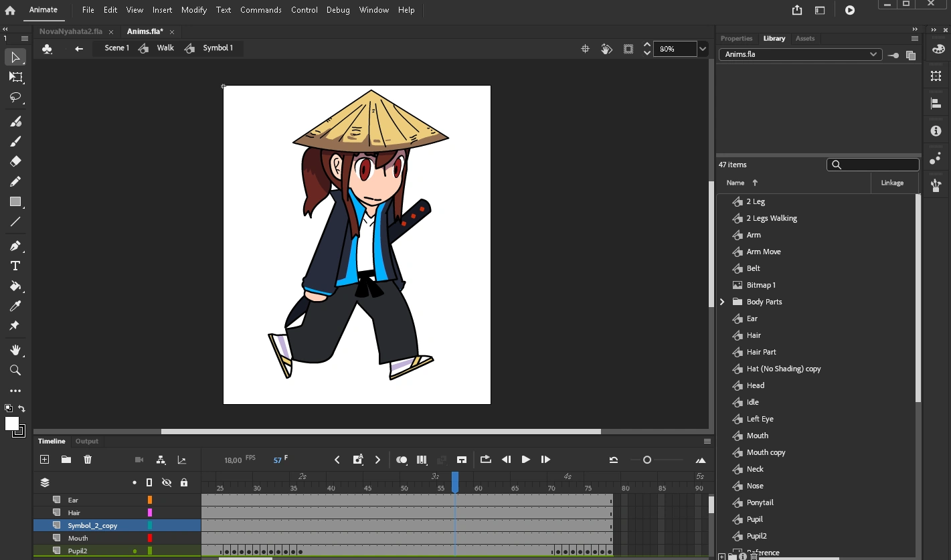Viewport: 951px width, 560px height.
Task: Open the Modify menu
Action: [194, 10]
